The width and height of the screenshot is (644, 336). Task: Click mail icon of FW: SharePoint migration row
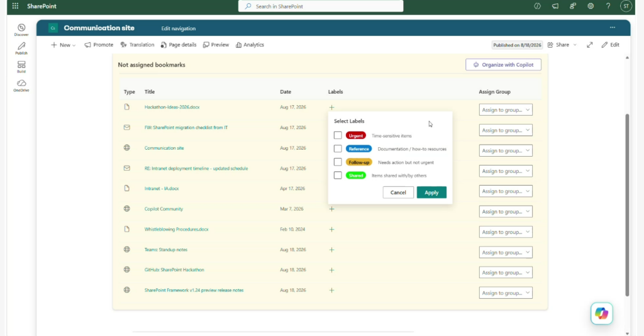tap(127, 127)
